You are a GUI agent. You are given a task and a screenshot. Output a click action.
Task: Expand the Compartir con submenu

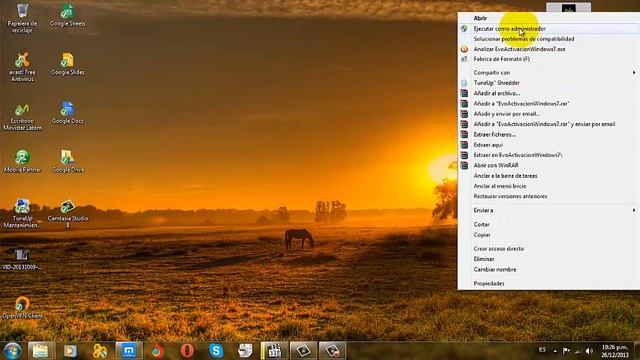click(548, 73)
